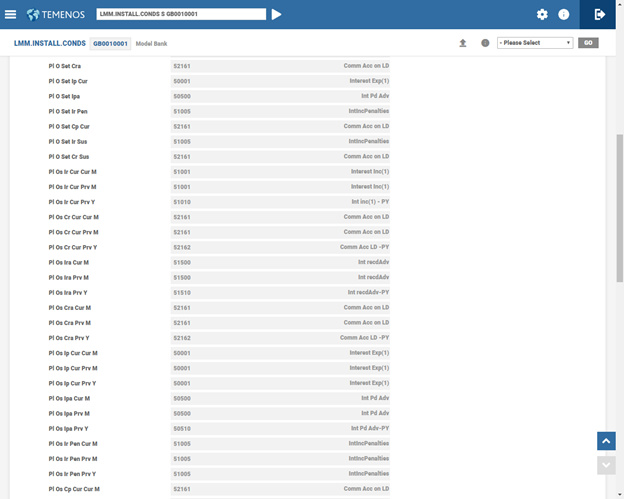The image size is (624, 499).
Task: Click the Pl Os Ipa Prv Y value field
Action: (280, 428)
